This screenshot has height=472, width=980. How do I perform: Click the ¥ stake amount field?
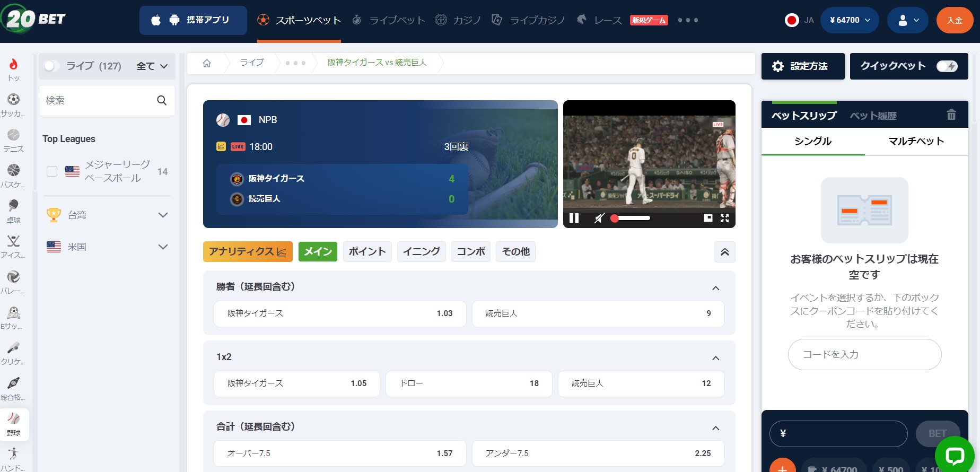click(x=838, y=434)
